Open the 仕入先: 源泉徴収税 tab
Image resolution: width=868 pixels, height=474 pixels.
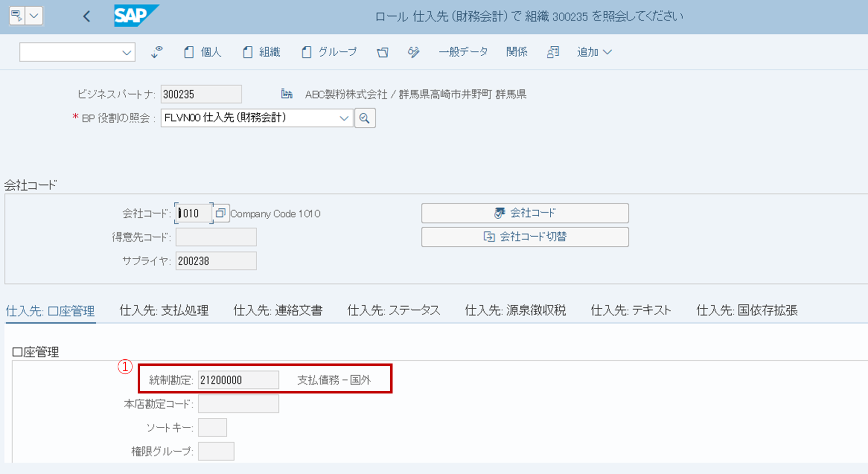515,310
